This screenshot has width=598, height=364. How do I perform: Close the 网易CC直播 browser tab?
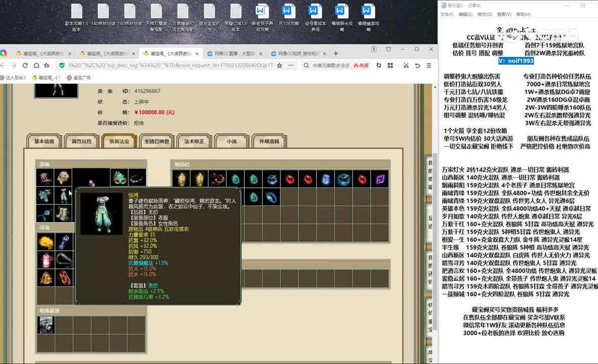click(x=261, y=54)
